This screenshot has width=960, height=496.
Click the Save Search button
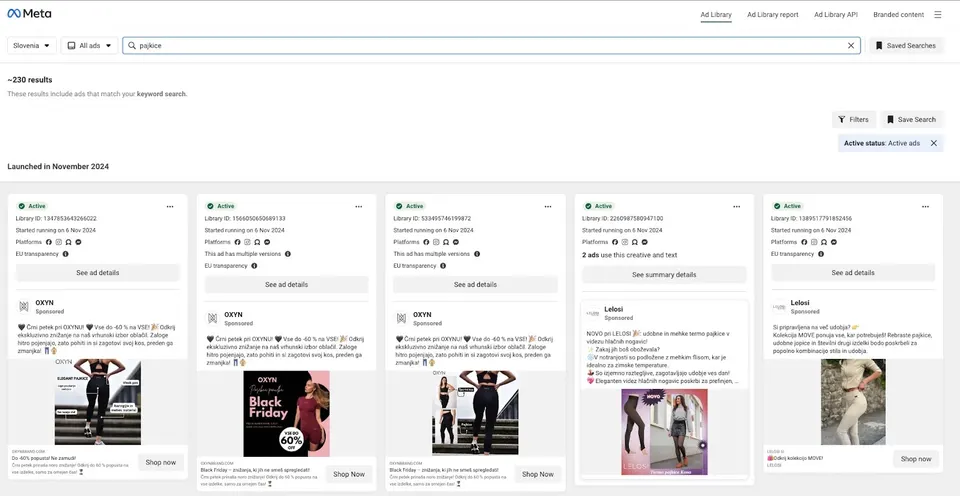tap(911, 119)
